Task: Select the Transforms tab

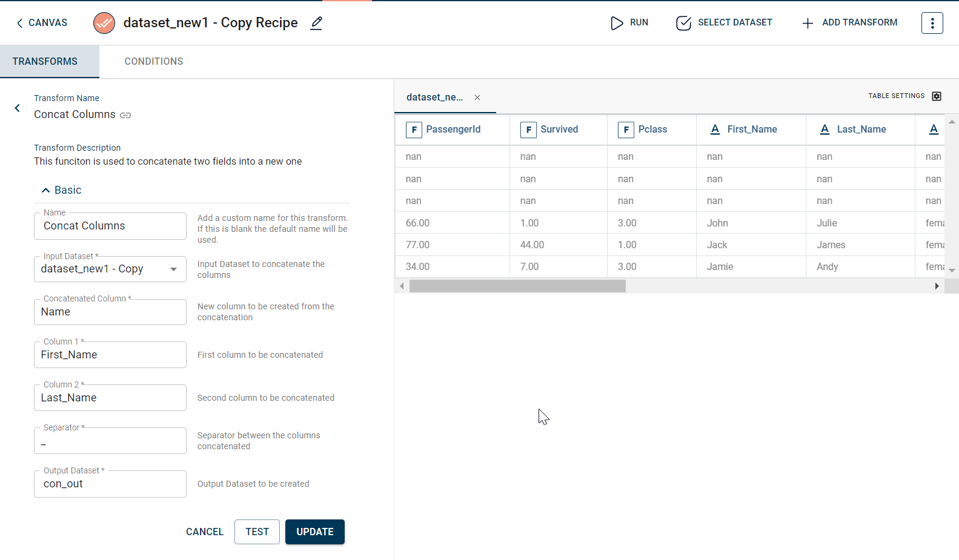Action: (45, 62)
